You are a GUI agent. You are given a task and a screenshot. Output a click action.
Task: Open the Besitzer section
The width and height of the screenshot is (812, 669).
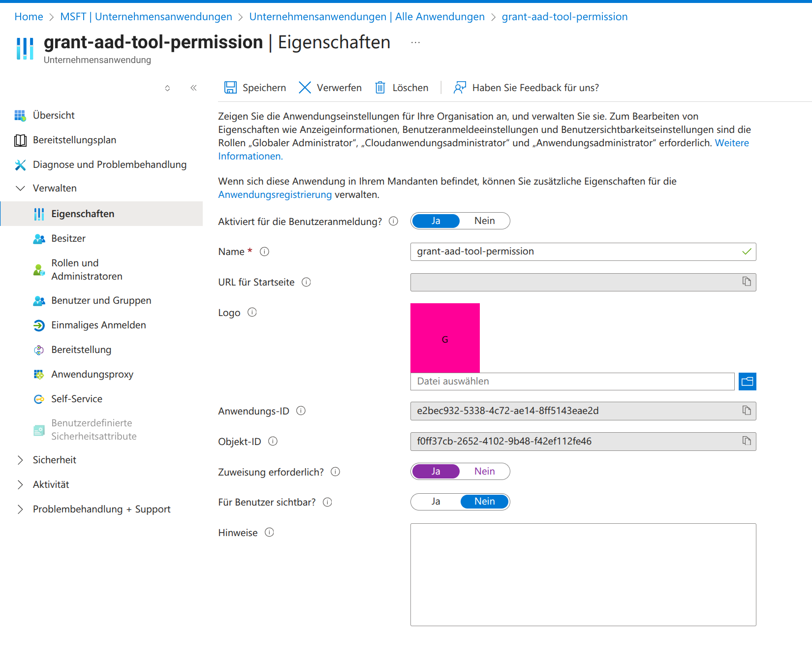(x=68, y=238)
